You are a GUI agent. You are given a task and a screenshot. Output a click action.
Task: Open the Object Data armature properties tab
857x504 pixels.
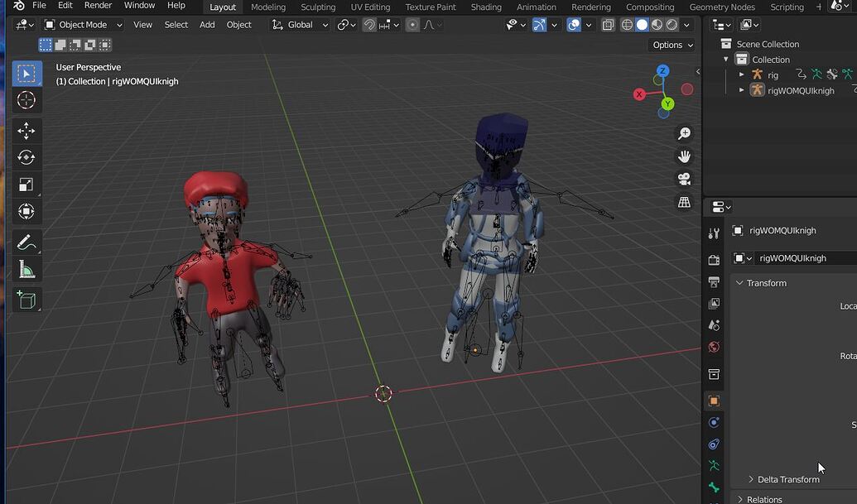click(714, 465)
